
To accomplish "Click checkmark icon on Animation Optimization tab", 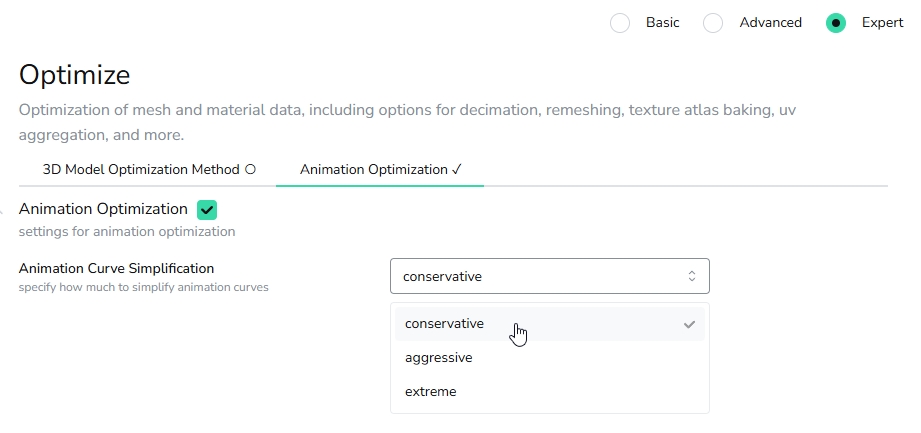I will pos(457,170).
